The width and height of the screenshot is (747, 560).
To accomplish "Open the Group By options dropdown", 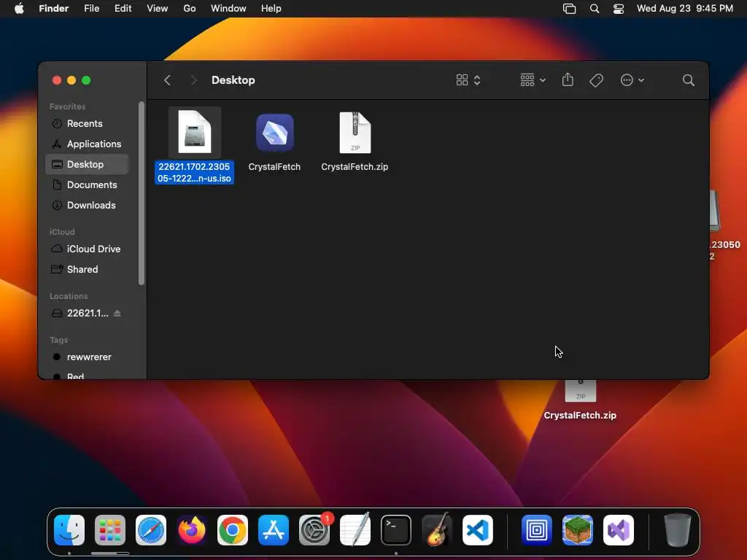I will tap(533, 80).
